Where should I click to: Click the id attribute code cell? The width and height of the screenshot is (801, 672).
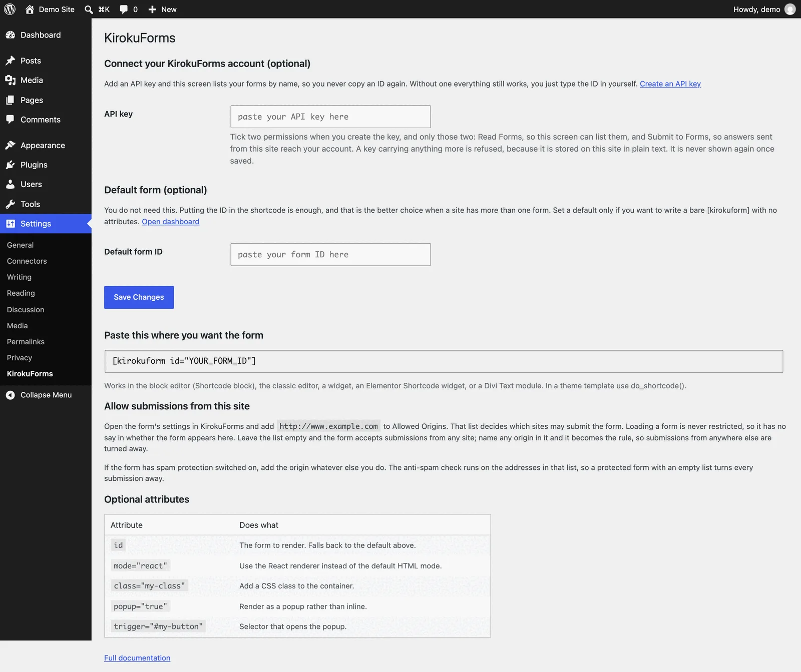pyautogui.click(x=118, y=545)
